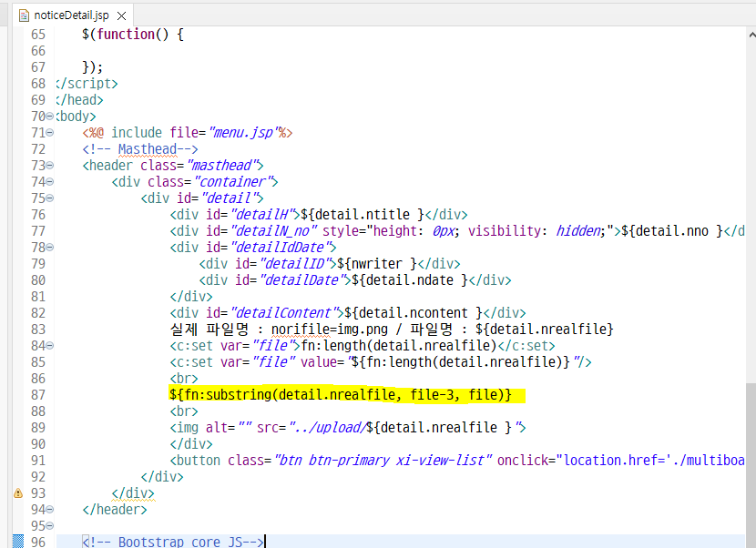Collapse the fold marker on line 70
756x548 pixels.
coord(50,117)
